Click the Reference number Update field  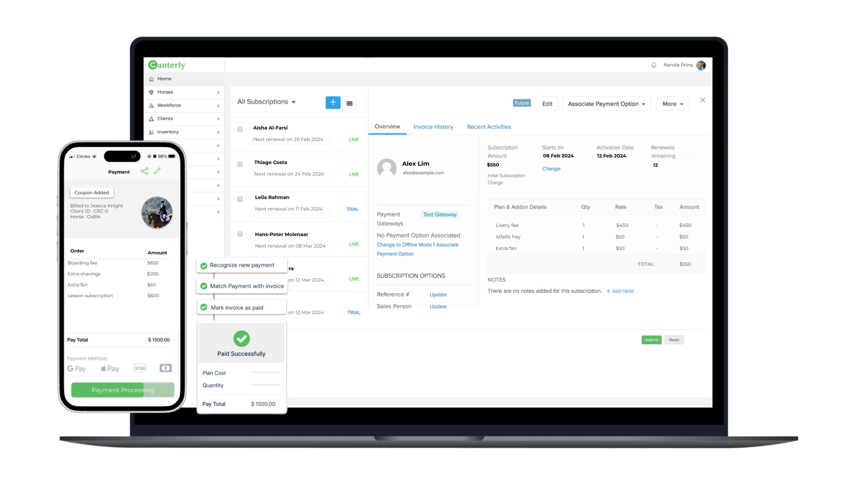click(x=438, y=294)
